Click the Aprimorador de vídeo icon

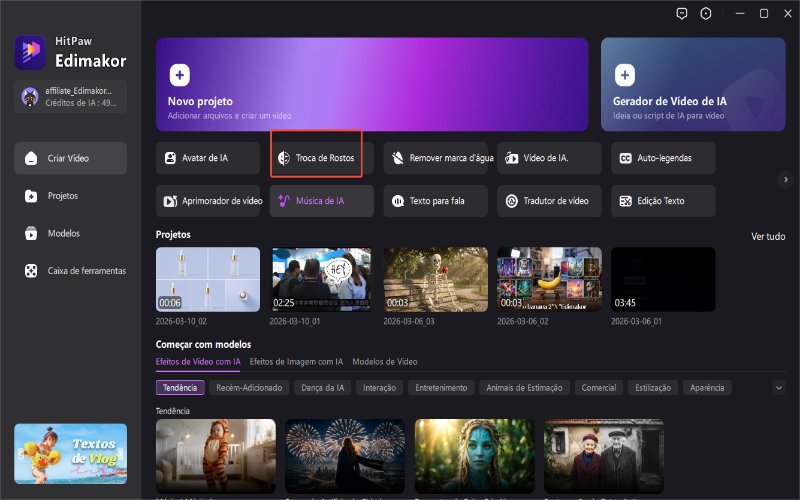tap(170, 201)
